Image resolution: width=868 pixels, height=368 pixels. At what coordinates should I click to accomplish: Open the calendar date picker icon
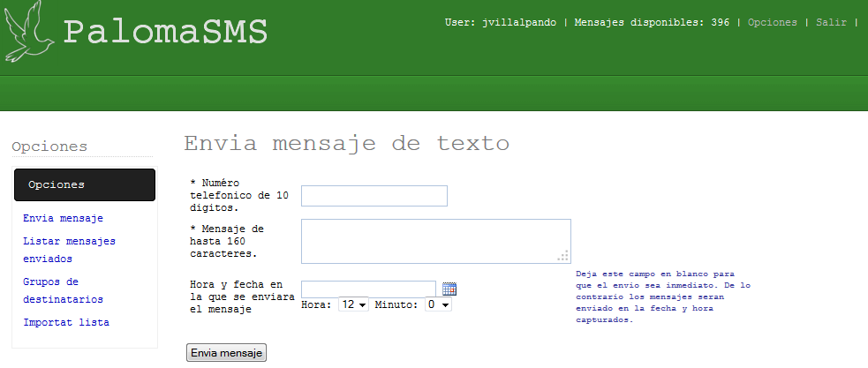tap(449, 289)
